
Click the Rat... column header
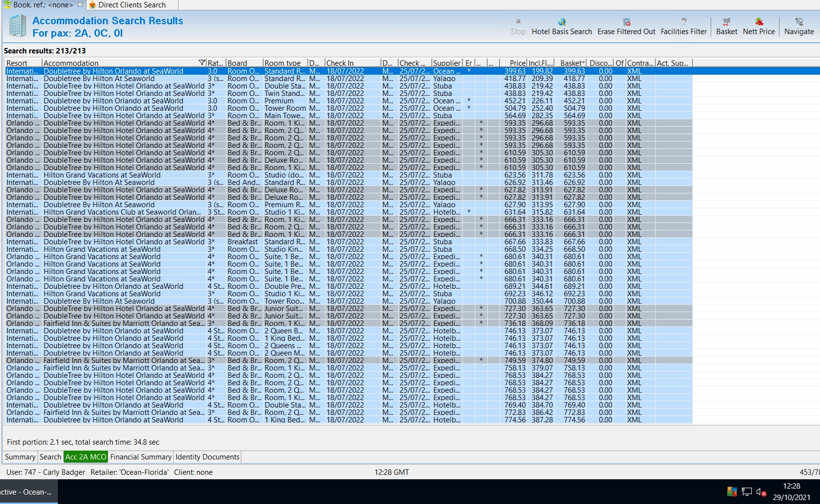point(216,63)
